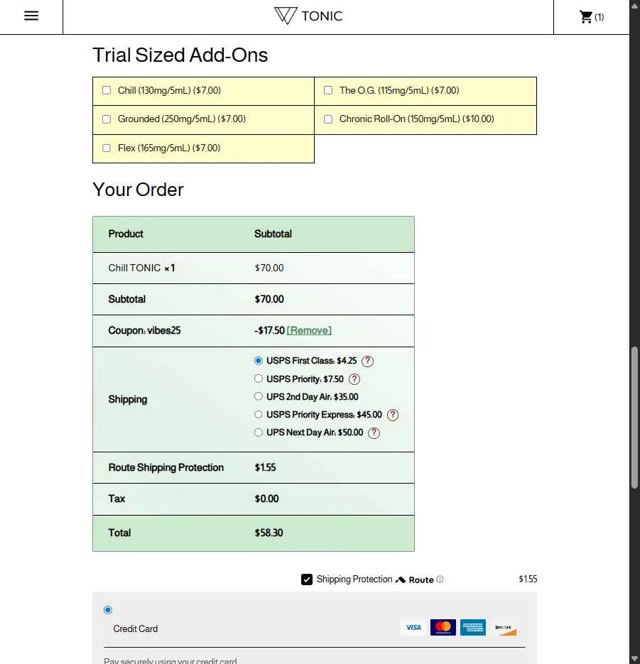Select USPS First Class shipping

[x=258, y=361]
